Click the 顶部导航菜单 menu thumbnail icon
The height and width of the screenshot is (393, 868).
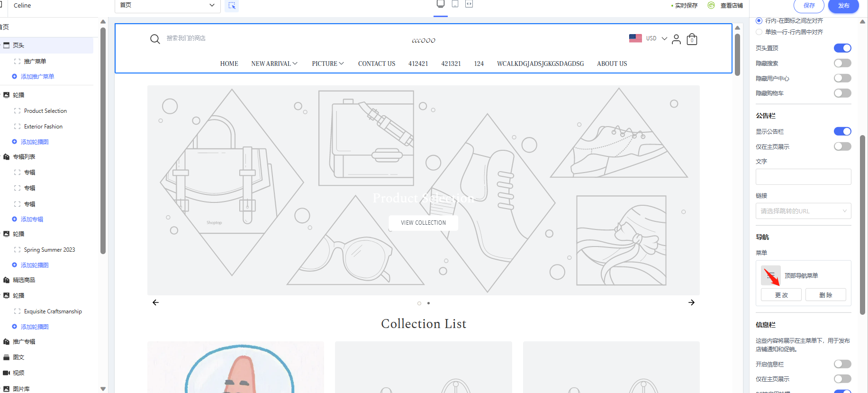click(771, 275)
